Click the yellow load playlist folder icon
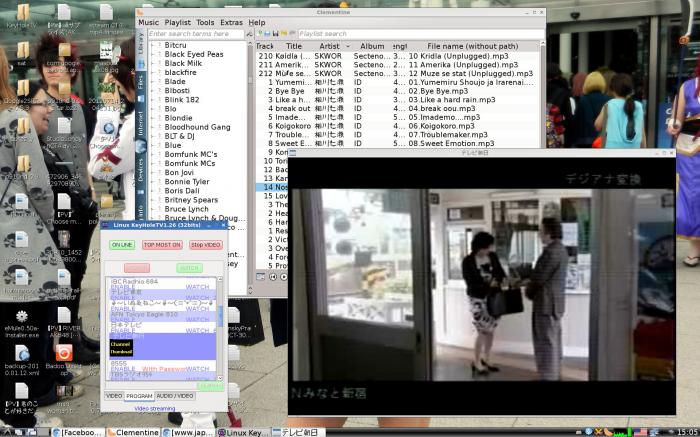Screen dimensions: 700x437 click(x=284, y=34)
